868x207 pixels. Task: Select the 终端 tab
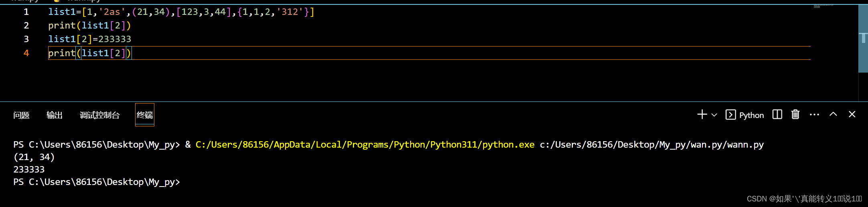(x=145, y=115)
